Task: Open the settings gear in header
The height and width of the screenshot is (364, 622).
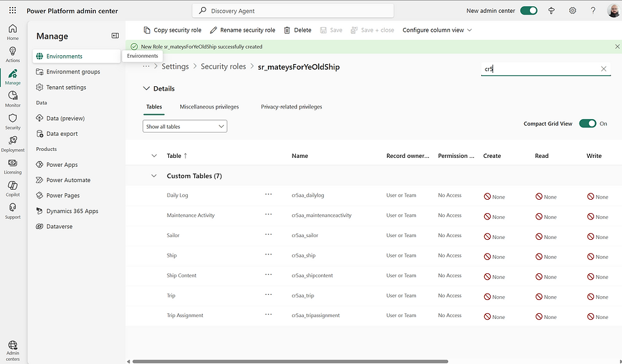Action: point(572,11)
